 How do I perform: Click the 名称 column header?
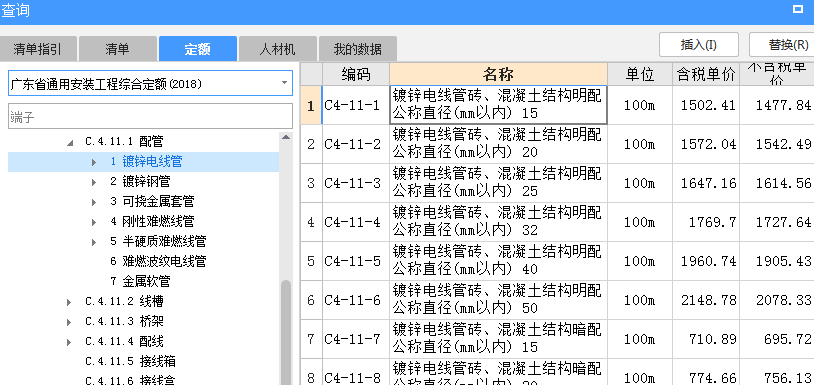[x=498, y=74]
